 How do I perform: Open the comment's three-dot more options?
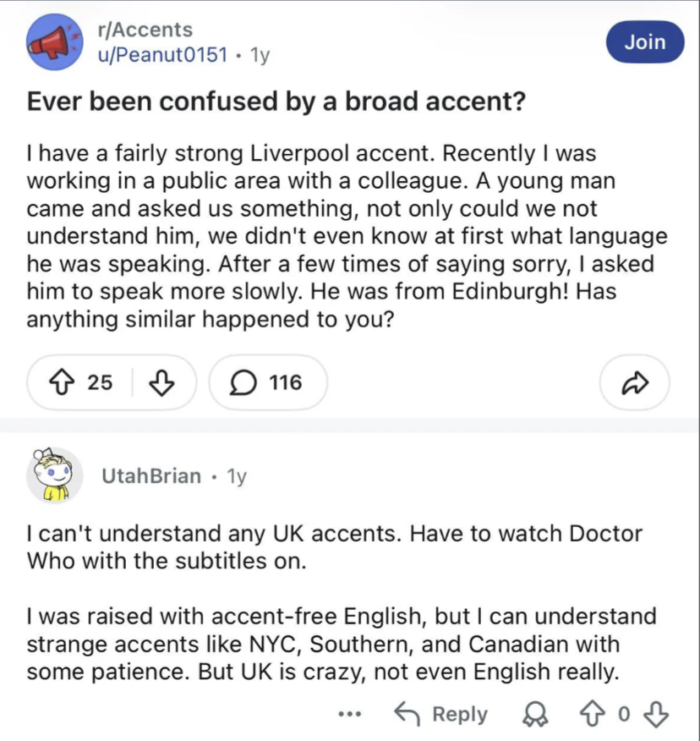tap(350, 714)
